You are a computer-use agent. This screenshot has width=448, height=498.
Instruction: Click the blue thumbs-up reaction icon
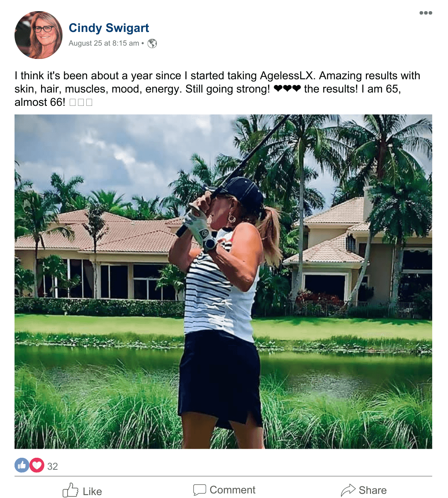point(22,465)
